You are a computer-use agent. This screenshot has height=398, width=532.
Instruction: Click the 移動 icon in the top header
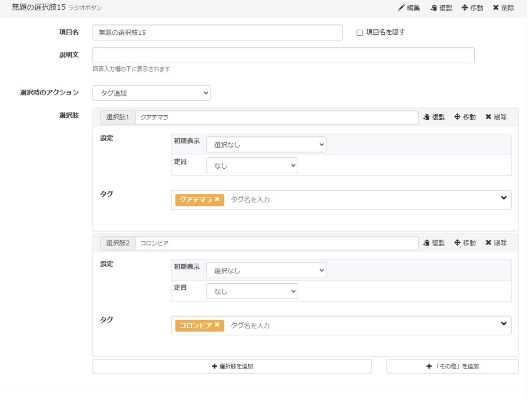[464, 8]
